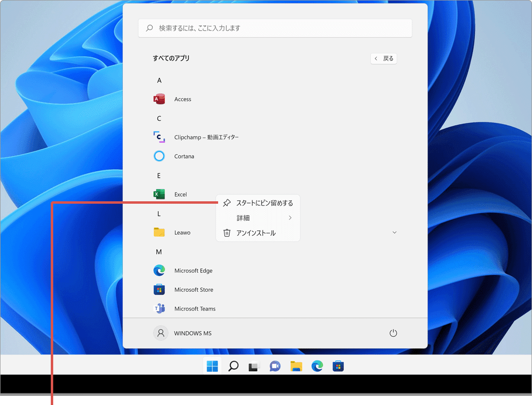This screenshot has width=532, height=405.
Task: Click the WINDOWS MS account name
Action: 192,333
